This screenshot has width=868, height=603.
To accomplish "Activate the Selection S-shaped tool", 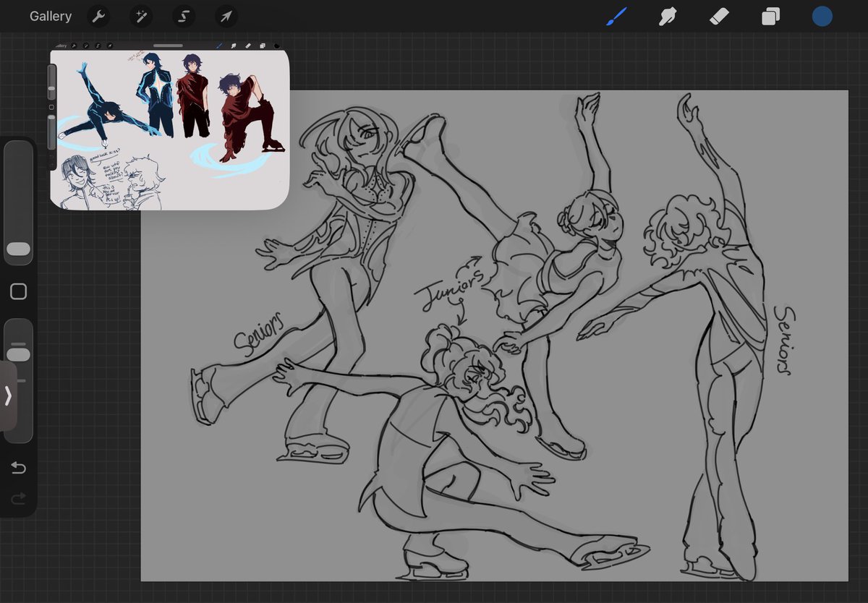I will coord(184,16).
